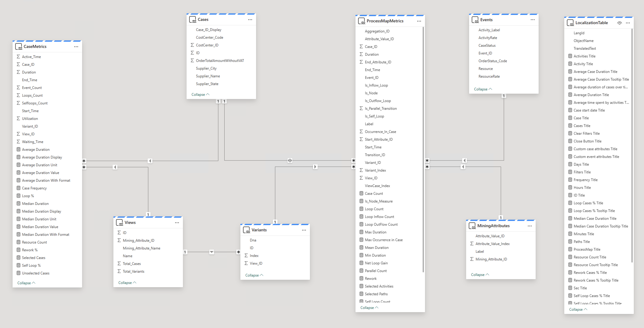Open the Events table ellipsis menu
The height and width of the screenshot is (328, 644).
point(532,20)
